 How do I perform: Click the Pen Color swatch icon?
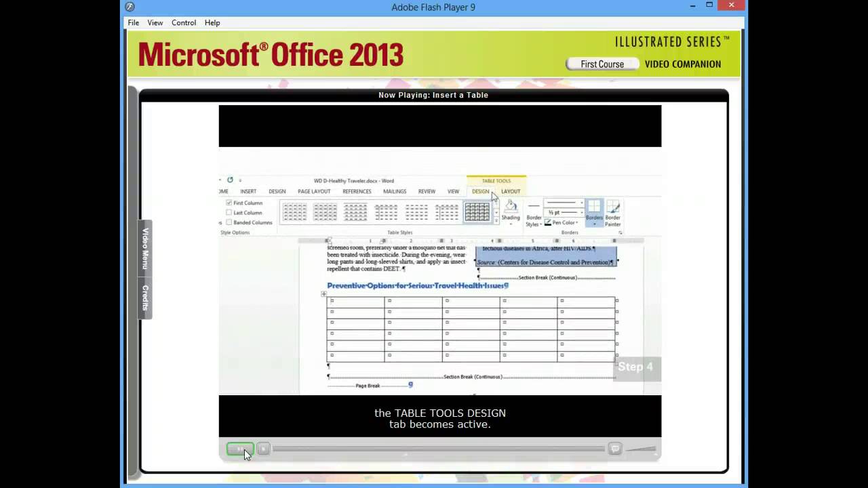point(548,222)
